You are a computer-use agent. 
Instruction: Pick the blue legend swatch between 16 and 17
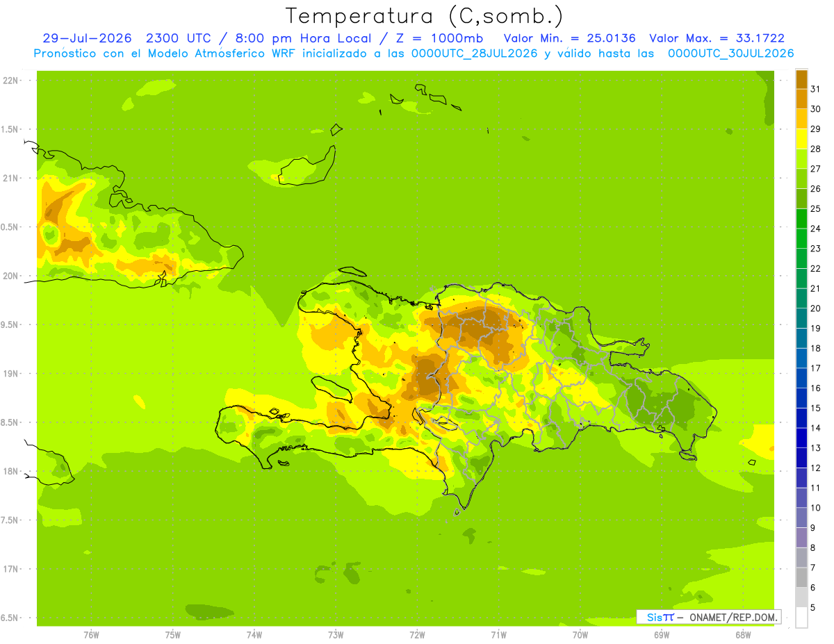click(x=801, y=378)
